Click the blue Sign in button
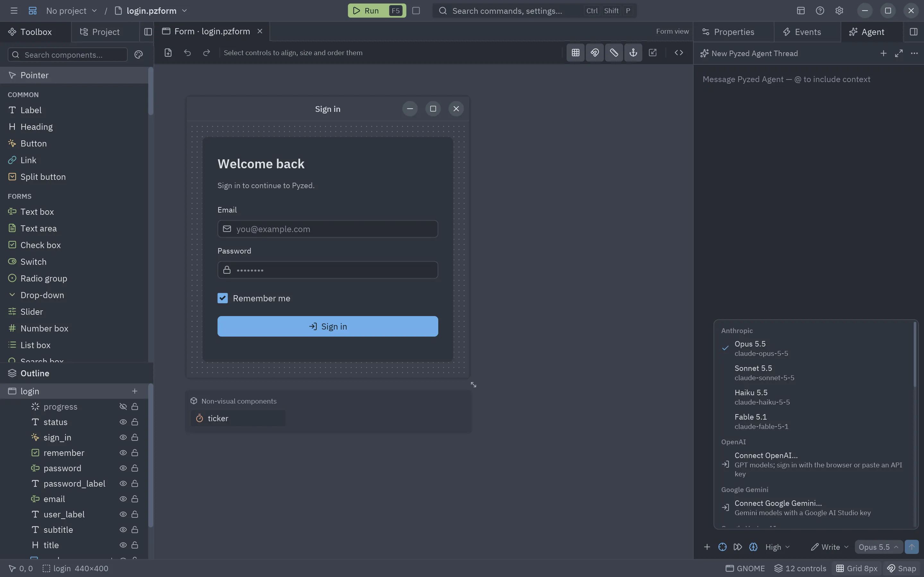924x577 pixels. coord(328,326)
